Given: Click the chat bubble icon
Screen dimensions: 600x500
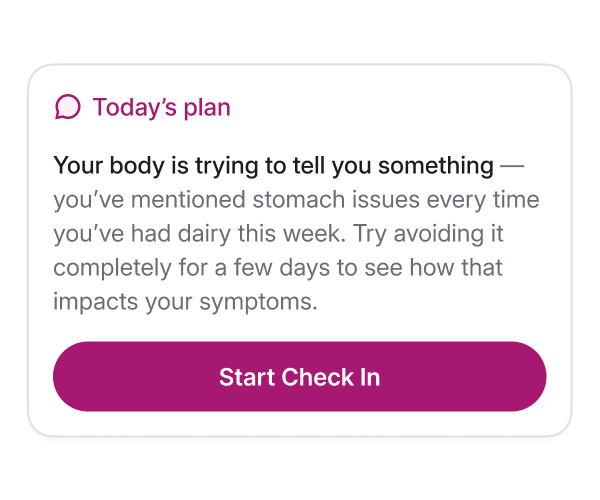Looking at the screenshot, I should [x=68, y=107].
